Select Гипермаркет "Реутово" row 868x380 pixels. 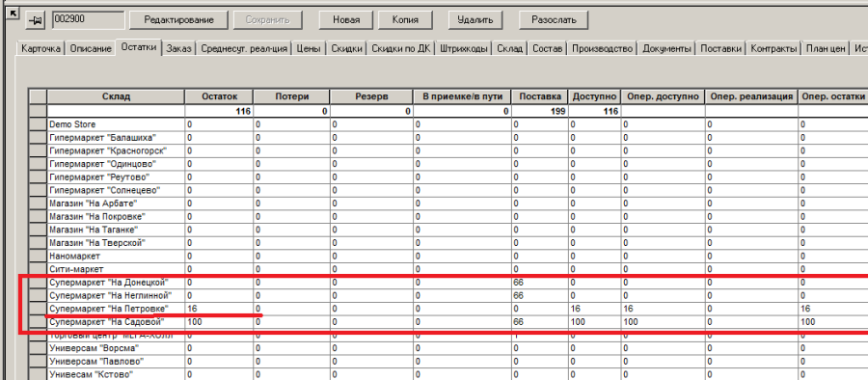[x=448, y=177]
